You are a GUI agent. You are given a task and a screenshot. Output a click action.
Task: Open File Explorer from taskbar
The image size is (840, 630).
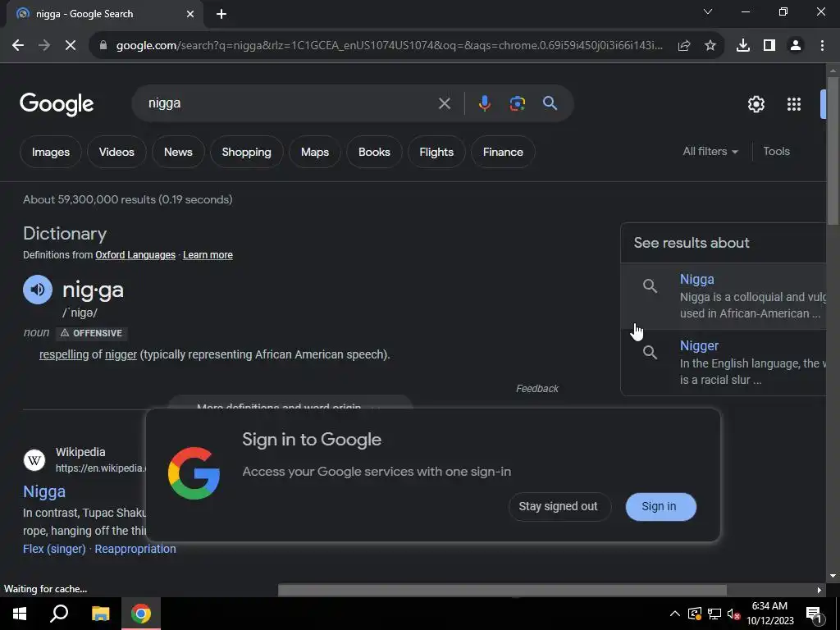(100, 614)
